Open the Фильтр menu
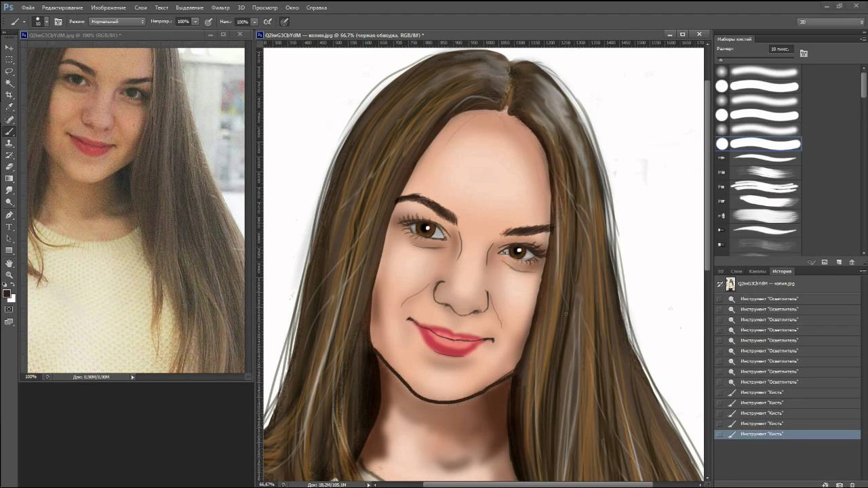This screenshot has width=868, height=488. coord(220,7)
